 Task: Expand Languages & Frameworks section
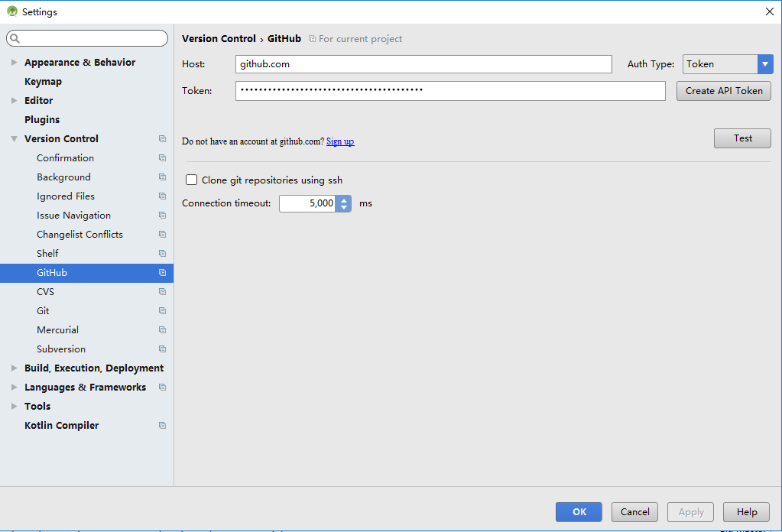(14, 387)
